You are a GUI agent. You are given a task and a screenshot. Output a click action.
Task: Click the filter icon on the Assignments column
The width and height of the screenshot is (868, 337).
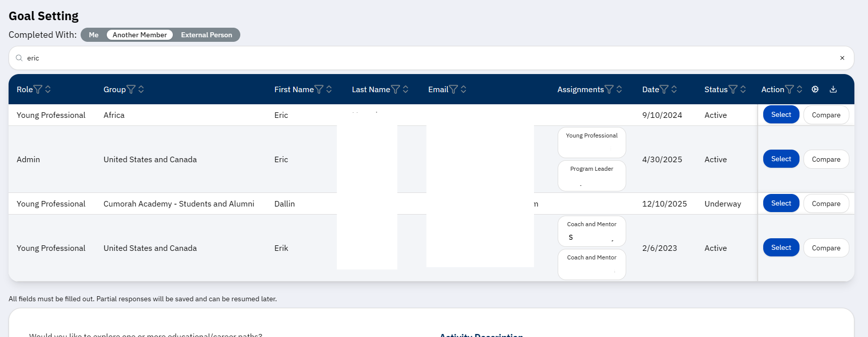(x=609, y=89)
